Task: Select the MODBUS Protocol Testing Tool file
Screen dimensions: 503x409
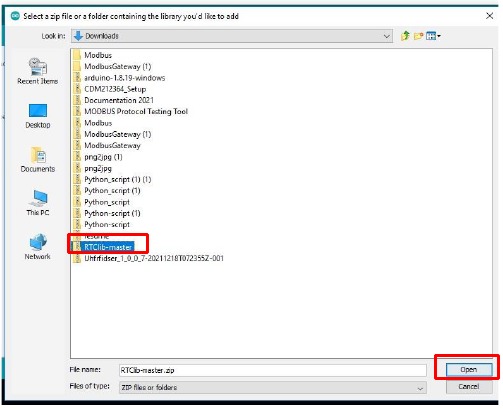Action: [130, 111]
